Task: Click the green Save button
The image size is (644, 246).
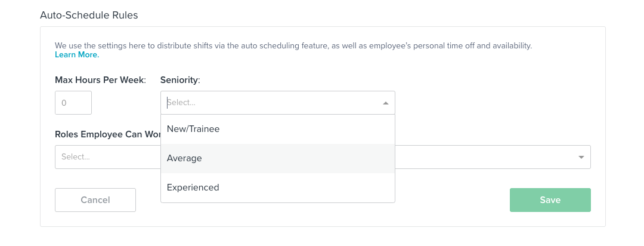Action: point(550,200)
